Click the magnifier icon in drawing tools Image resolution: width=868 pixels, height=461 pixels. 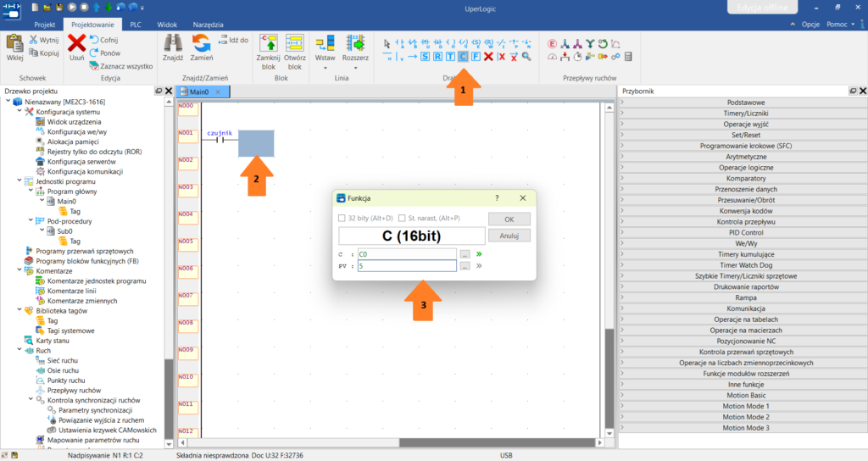tap(526, 57)
